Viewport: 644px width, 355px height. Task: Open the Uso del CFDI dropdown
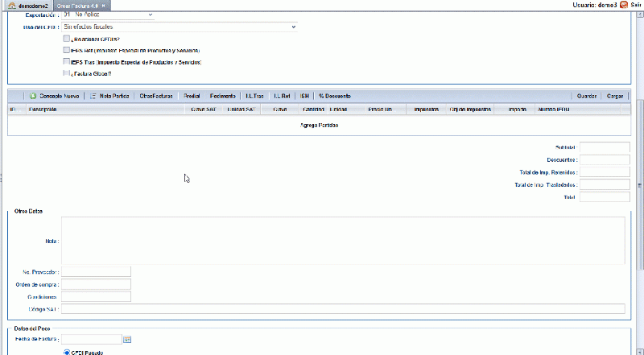(180, 27)
